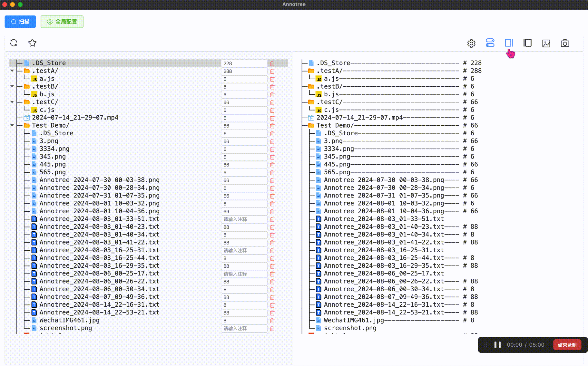Viewport: 588px width, 366px height.
Task: Click the 结束录制 end recording button
Action: coord(567,345)
